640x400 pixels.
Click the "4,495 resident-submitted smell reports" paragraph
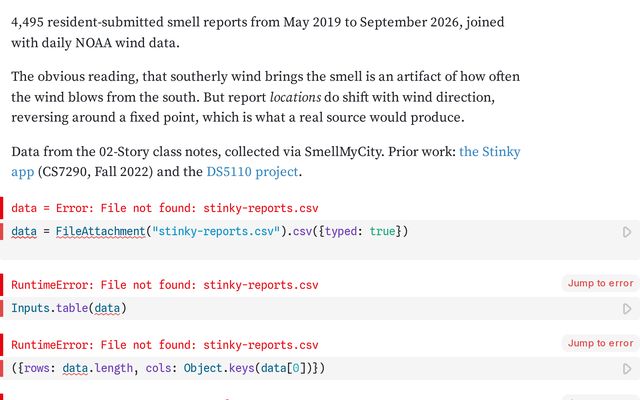tap(258, 32)
